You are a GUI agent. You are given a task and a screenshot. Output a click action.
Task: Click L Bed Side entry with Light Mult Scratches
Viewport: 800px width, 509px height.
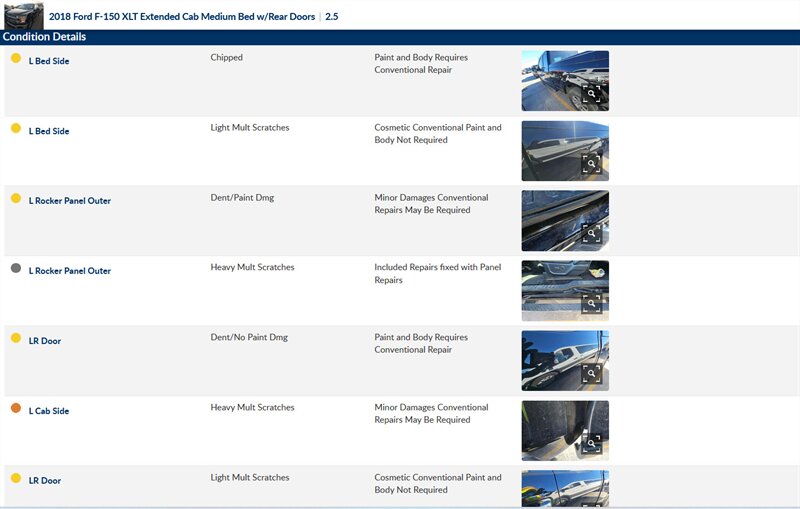(49, 131)
